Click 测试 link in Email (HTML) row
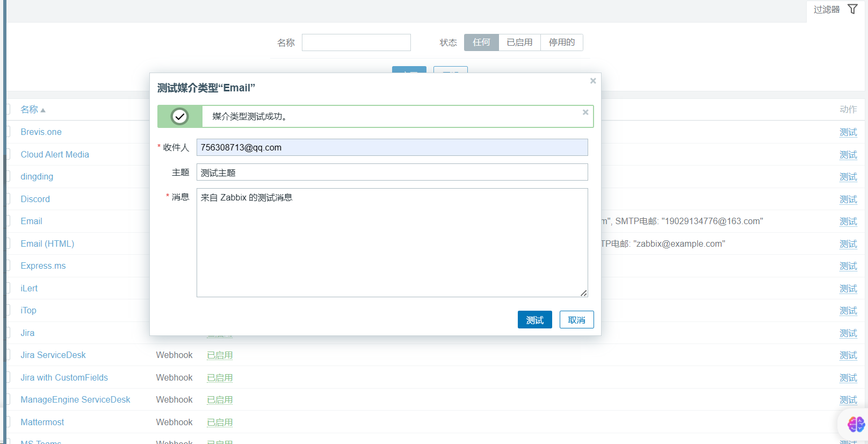The width and height of the screenshot is (868, 444). click(x=848, y=244)
